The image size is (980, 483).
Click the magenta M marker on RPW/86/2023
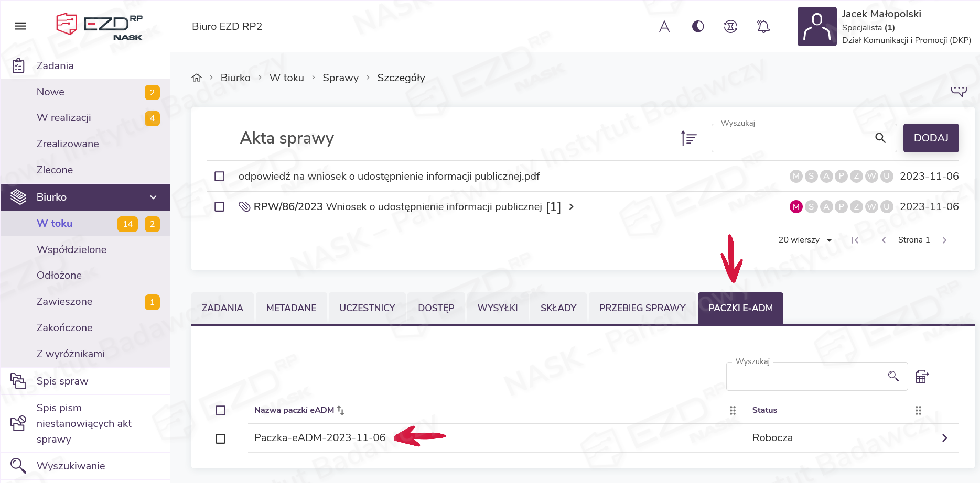796,207
